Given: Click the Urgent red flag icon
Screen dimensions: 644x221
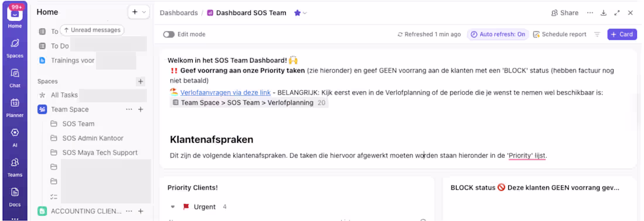Looking at the screenshot, I should pos(186,206).
